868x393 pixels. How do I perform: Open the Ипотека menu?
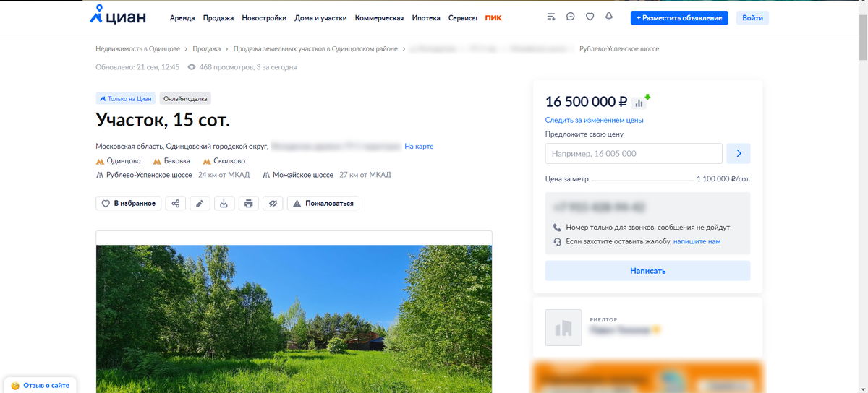pyautogui.click(x=426, y=18)
